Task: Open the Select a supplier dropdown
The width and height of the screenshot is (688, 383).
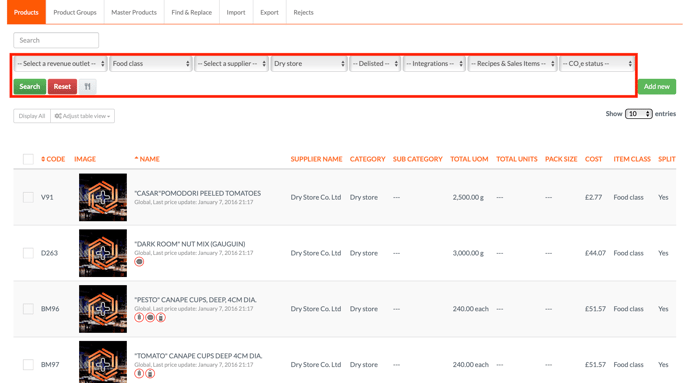Action: pos(231,64)
